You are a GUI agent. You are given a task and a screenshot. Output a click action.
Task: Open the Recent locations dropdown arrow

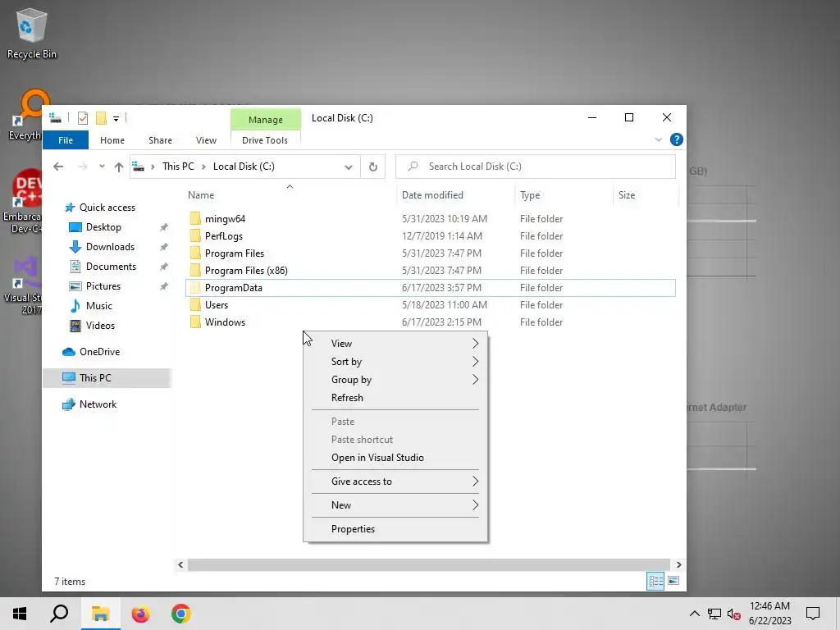click(102, 167)
